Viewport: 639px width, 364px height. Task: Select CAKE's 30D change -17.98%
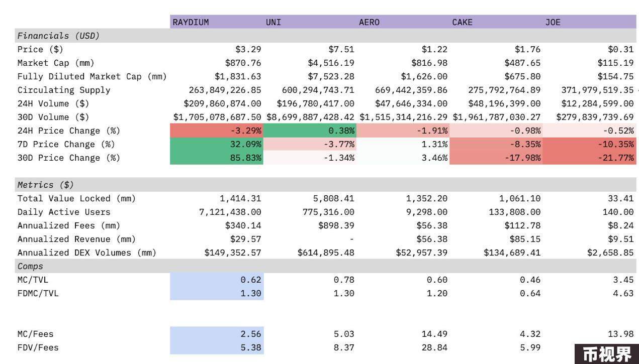tap(496, 158)
